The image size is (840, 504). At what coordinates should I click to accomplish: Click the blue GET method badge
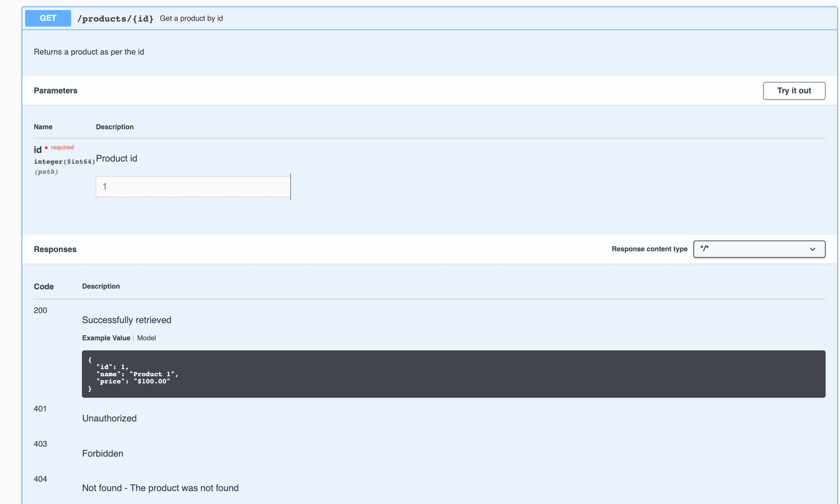click(48, 18)
